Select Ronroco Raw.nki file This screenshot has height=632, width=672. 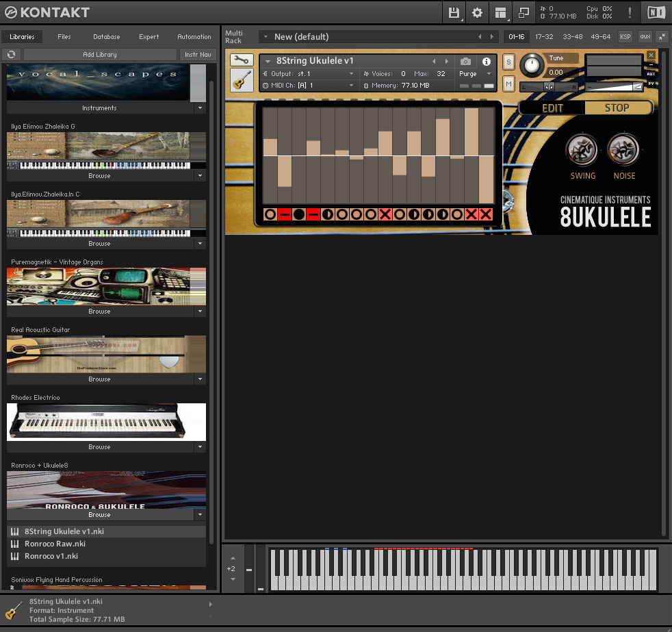coord(106,544)
